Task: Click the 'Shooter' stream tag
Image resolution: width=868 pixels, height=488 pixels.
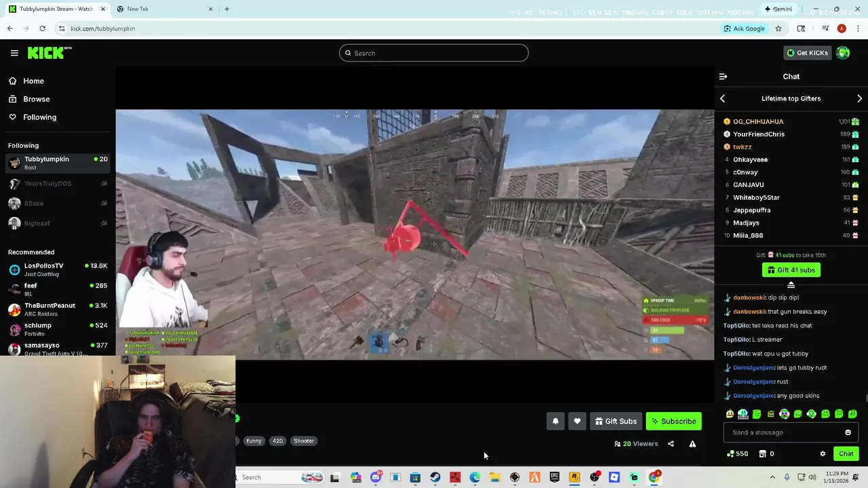Action: point(304,441)
